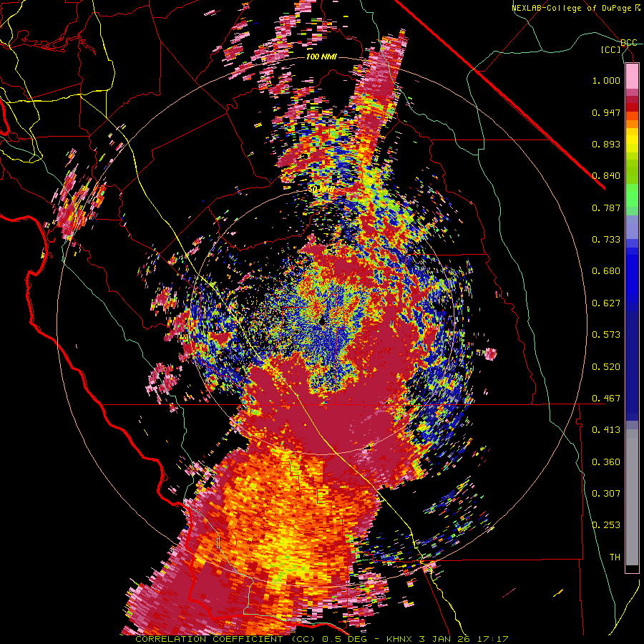This screenshot has height=644, width=644.
Task: Click the 0.467 color scale value
Action: pos(606,399)
